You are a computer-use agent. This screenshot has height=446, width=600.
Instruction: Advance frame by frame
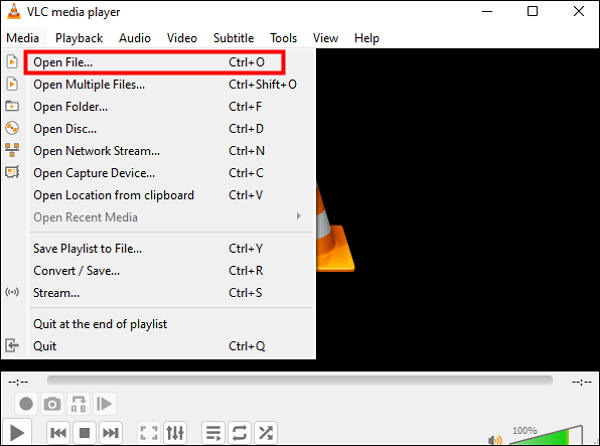pos(104,404)
